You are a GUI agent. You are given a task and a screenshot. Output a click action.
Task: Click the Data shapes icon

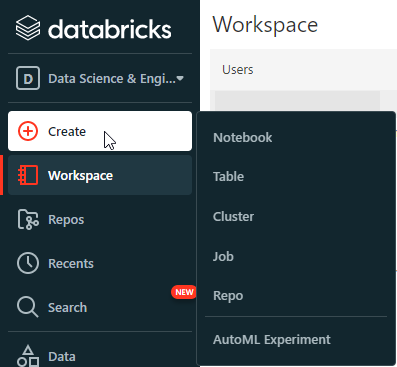[x=28, y=356]
